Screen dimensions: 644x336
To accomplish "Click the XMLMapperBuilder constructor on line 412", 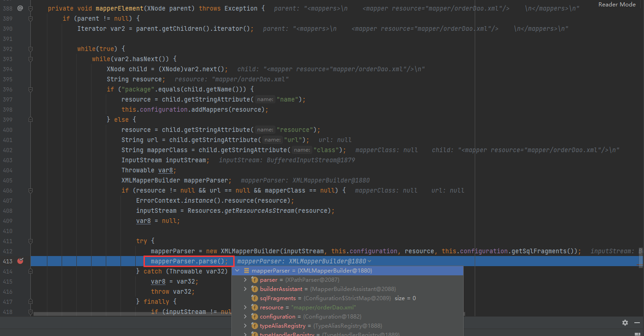I will pos(250,251).
